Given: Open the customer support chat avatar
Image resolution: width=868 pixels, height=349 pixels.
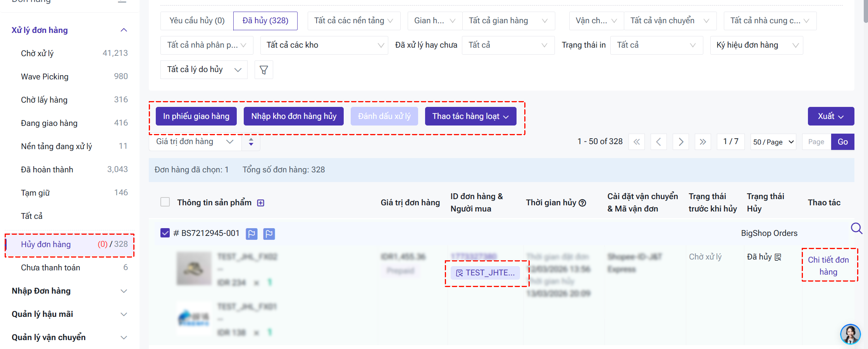Looking at the screenshot, I should 850,334.
